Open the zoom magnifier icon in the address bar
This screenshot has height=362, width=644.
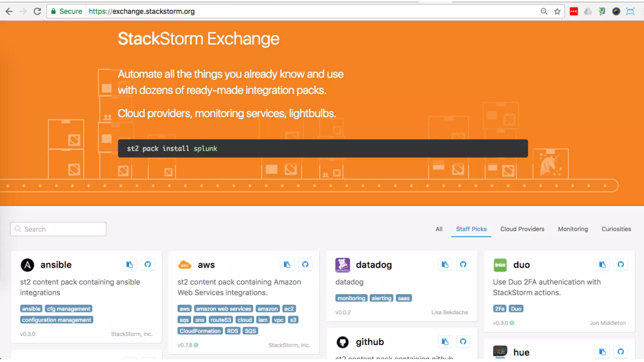(544, 11)
